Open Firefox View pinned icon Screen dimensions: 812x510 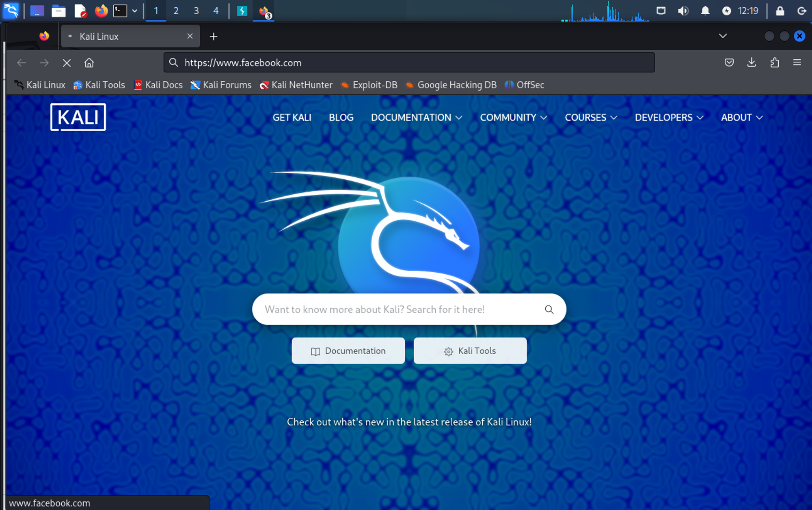44,36
